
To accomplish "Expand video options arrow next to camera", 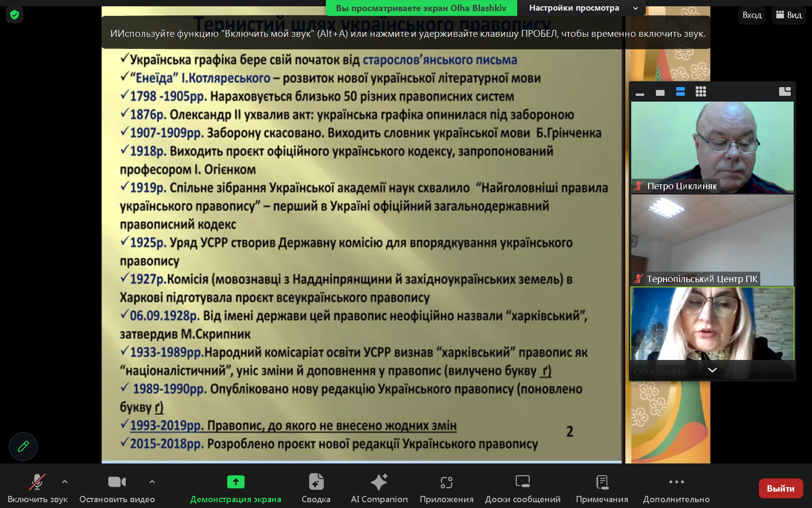I will pyautogui.click(x=152, y=482).
